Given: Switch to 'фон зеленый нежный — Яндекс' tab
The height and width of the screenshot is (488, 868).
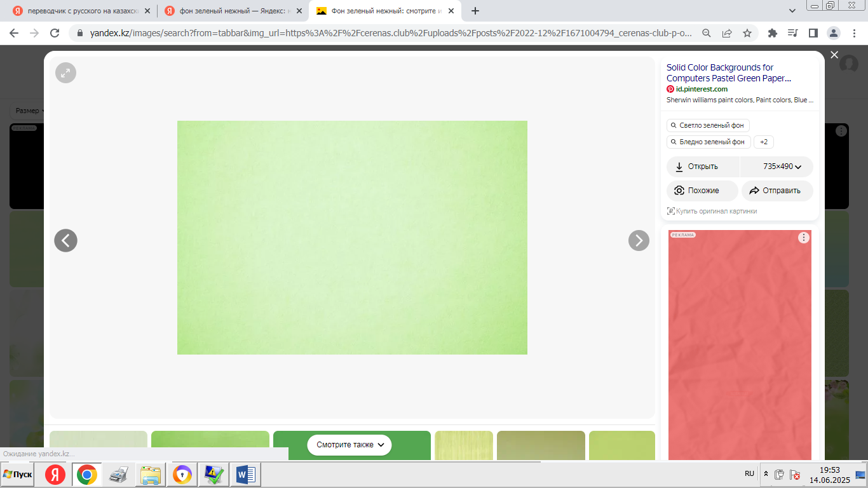Looking at the screenshot, I should pos(233,11).
